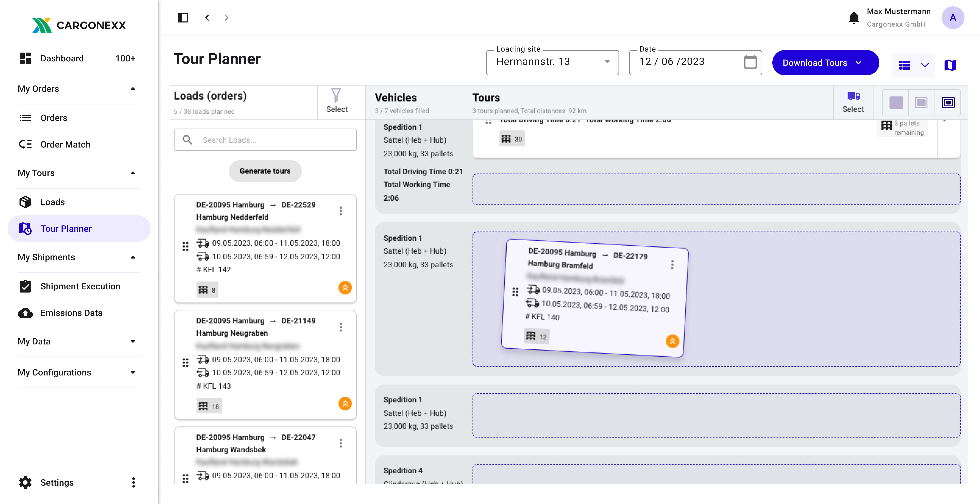This screenshot has height=504, width=980.
Task: Open the date picker calendar icon
Action: click(750, 62)
